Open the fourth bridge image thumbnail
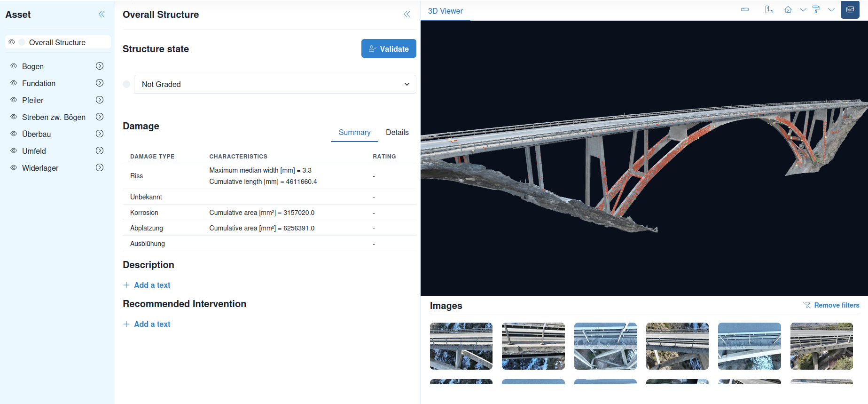This screenshot has width=868, height=404. point(677,346)
